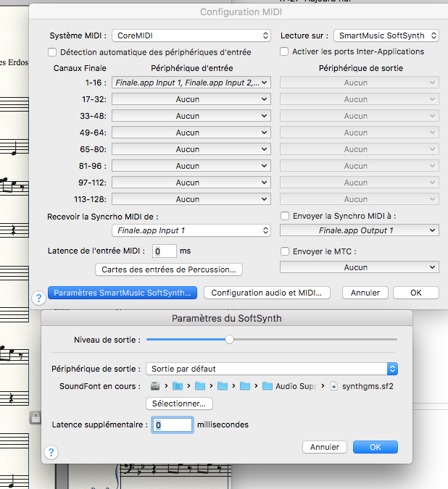This screenshot has width=448, height=489.
Task: Toggle Activer les ports Inter-Applications
Action: point(285,52)
